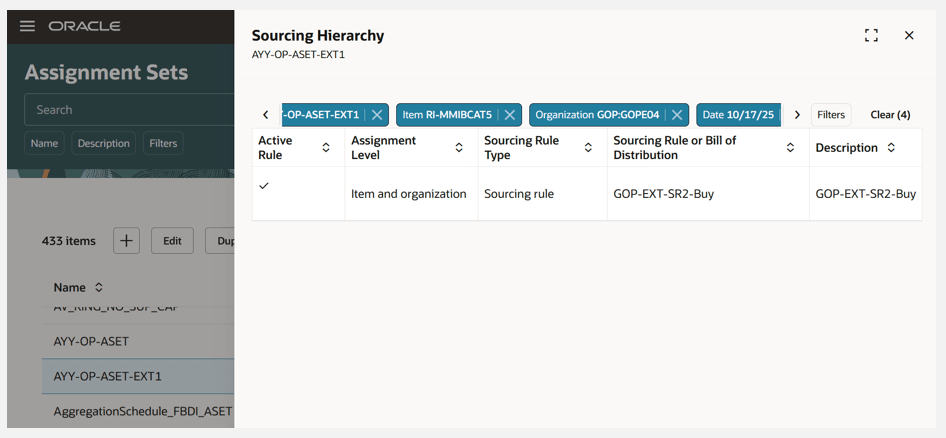Sort by Sourcing Rule Type column
Image resolution: width=946 pixels, height=438 pixels.
point(588,148)
